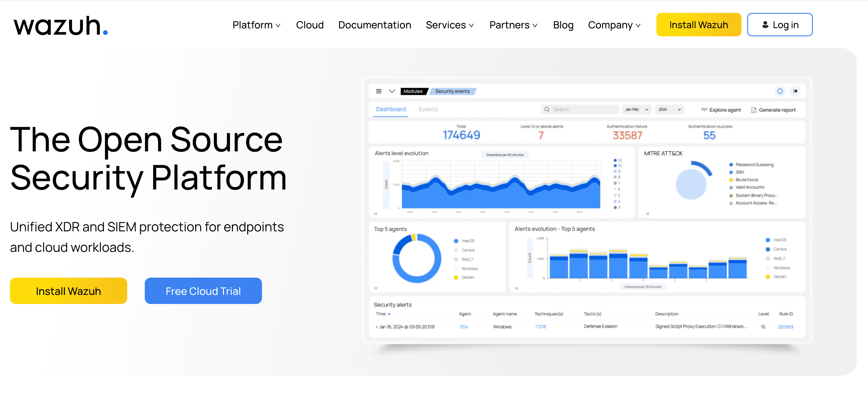Click the hamburger menu icon in the dashboard
Viewport: 868px width, 393px height.
tap(379, 91)
